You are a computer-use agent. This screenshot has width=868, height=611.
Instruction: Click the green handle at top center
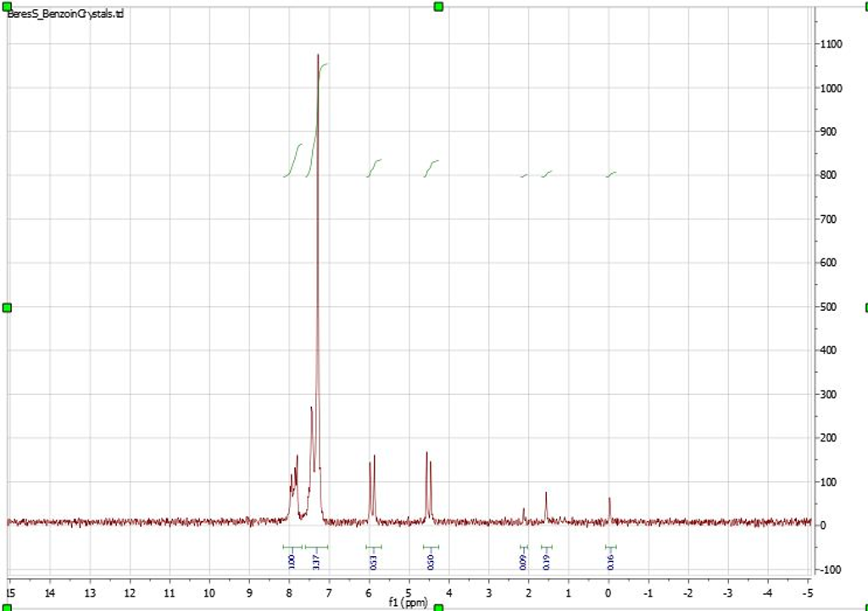(438, 7)
